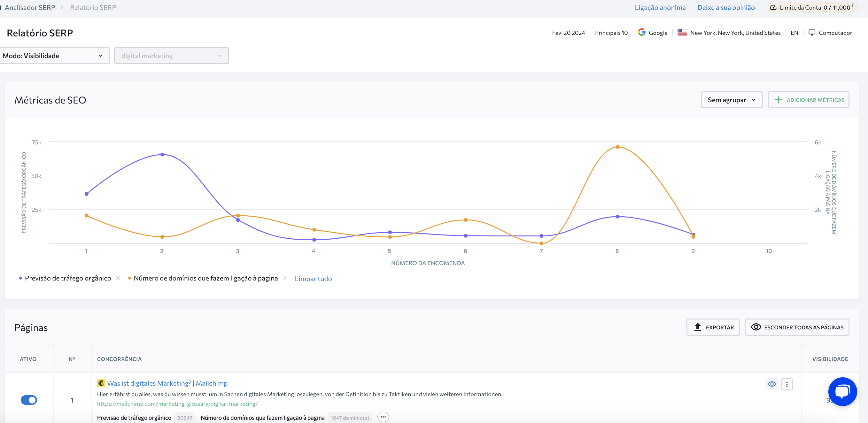Click the info icon beside 11,000 limit

[853, 5]
